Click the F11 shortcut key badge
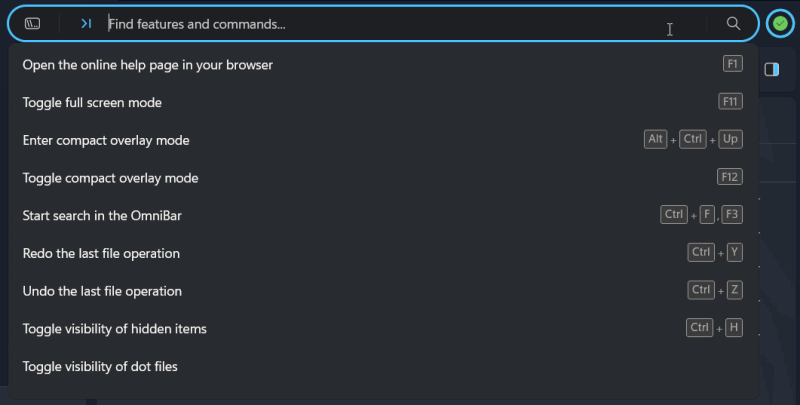The height and width of the screenshot is (405, 800). click(x=730, y=102)
